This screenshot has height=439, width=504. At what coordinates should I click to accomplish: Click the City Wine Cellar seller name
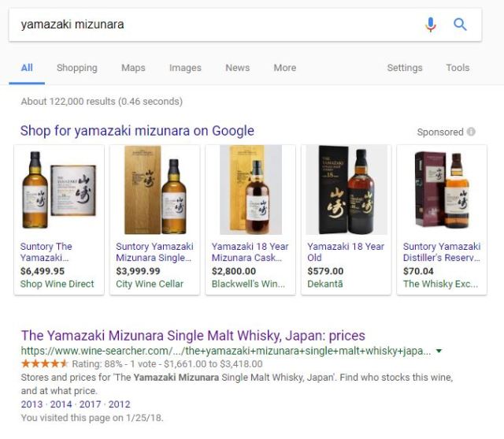coord(150,284)
